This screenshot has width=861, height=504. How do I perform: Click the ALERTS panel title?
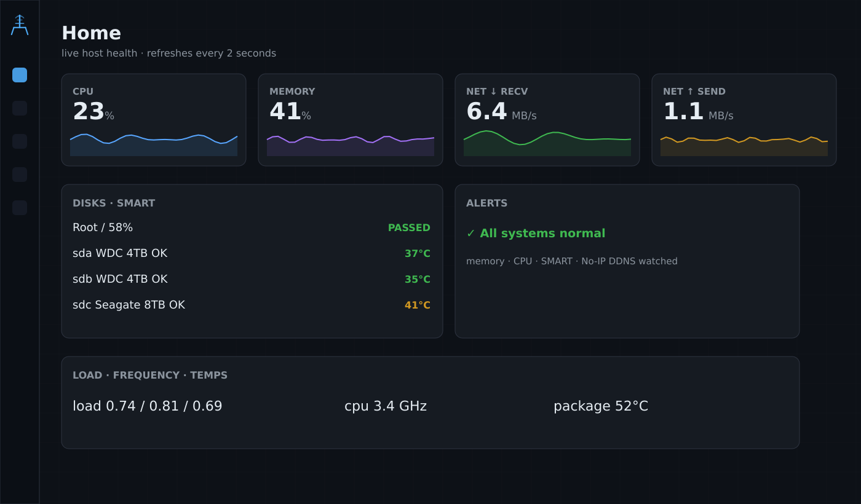(x=487, y=203)
